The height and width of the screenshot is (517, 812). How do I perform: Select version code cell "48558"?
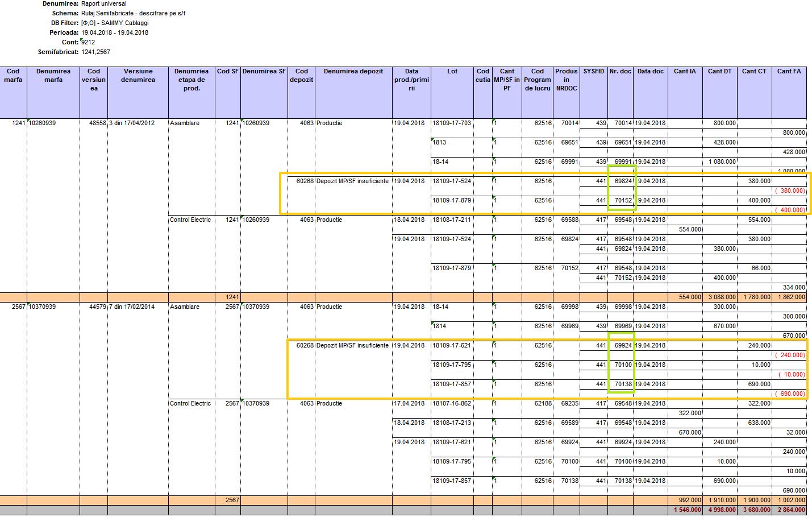(x=98, y=123)
